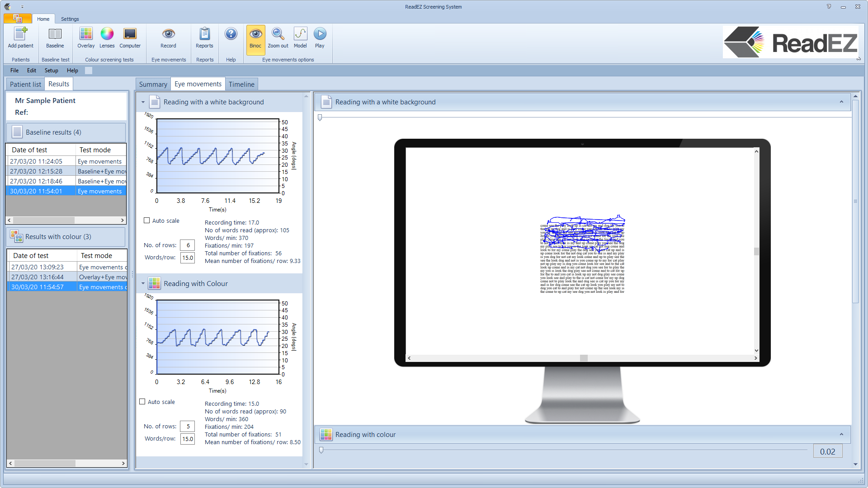The height and width of the screenshot is (488, 868).
Task: Start the Record eye movements tool
Action: (x=168, y=34)
